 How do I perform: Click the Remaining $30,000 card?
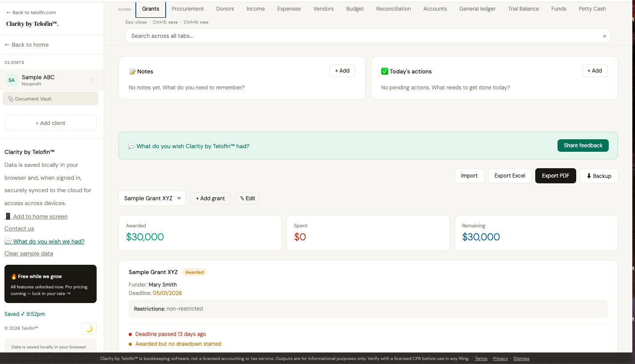click(536, 233)
